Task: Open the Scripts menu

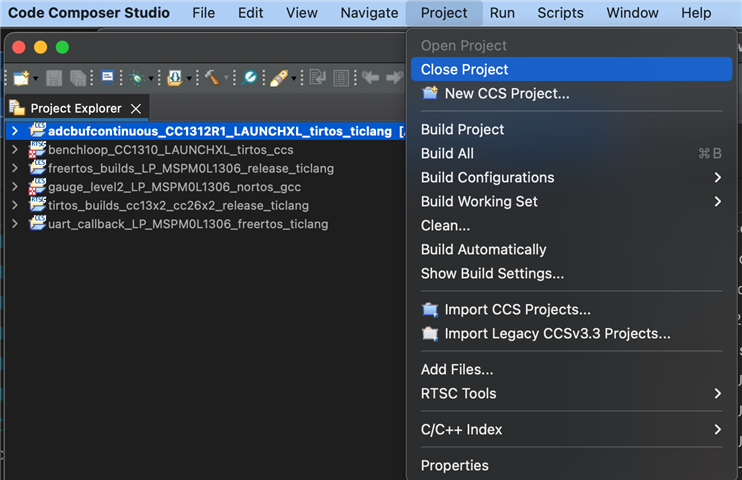Action: coord(560,13)
